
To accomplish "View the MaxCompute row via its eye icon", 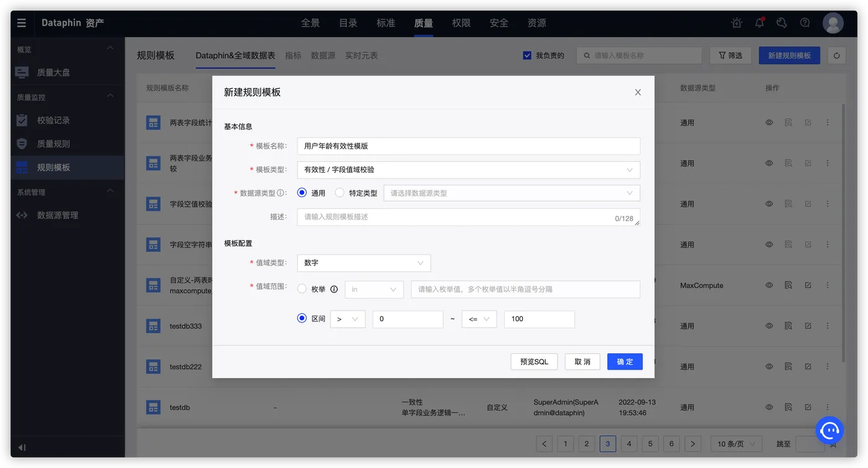I will point(769,286).
